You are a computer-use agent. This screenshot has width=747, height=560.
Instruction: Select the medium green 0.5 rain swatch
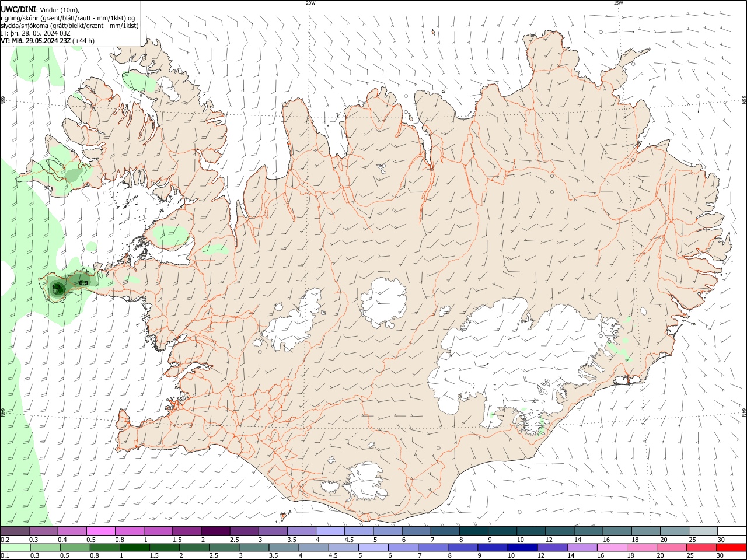[x=75, y=548]
